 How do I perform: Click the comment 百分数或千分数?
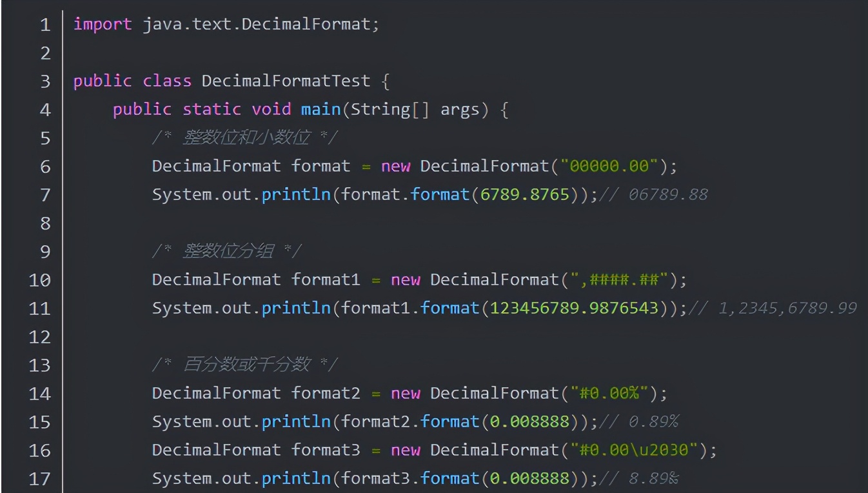pyautogui.click(x=247, y=365)
